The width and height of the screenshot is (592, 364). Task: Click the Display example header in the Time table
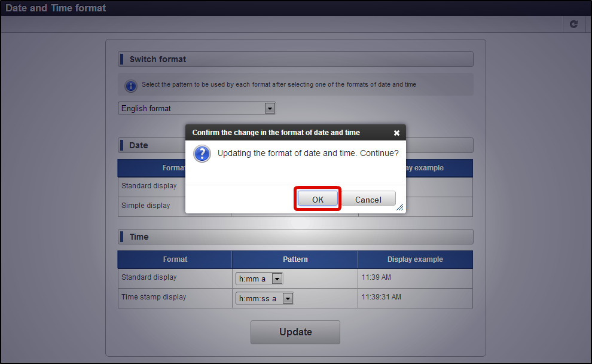[x=415, y=259]
